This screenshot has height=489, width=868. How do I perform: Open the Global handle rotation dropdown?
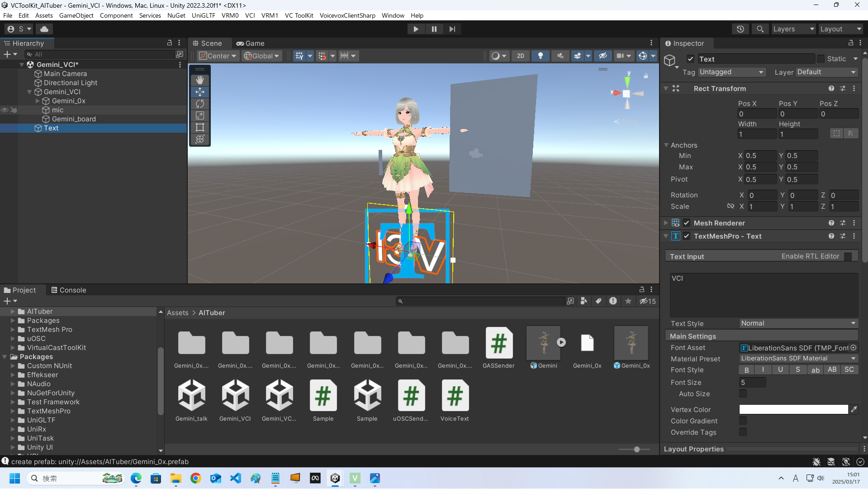261,56
